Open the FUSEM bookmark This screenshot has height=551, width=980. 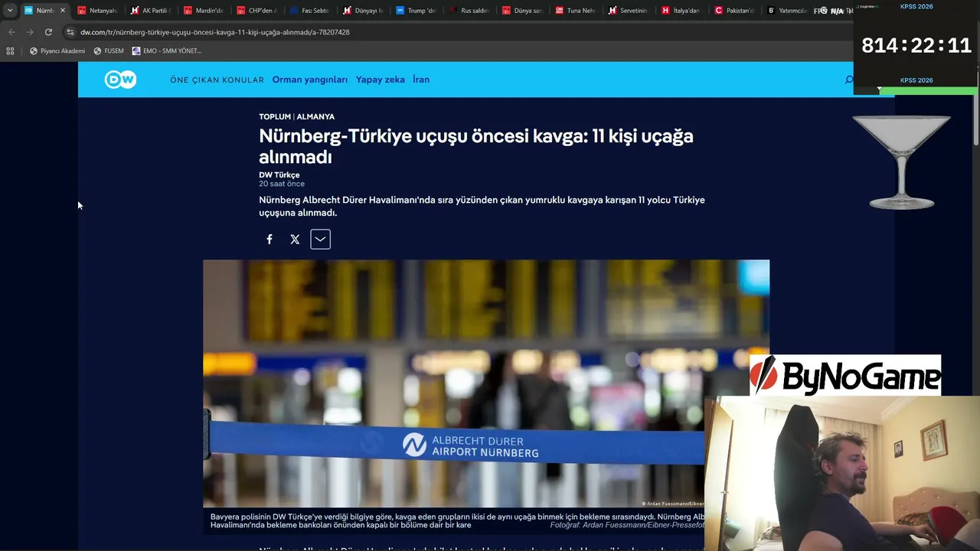[x=109, y=51]
